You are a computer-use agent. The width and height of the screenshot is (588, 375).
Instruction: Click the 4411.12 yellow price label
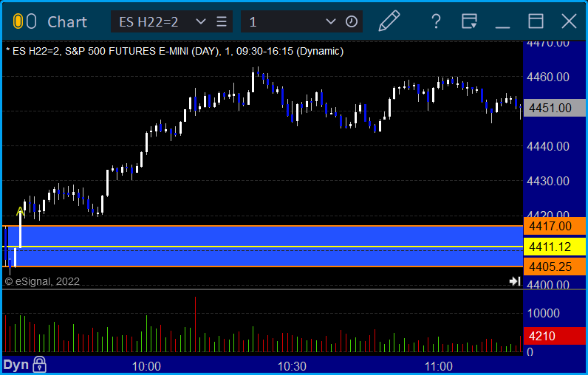click(x=555, y=247)
